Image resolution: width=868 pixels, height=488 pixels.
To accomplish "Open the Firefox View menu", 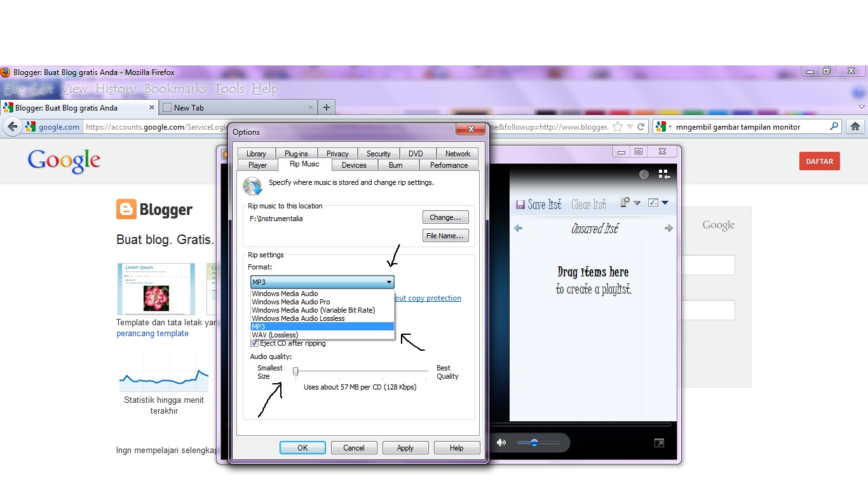I will tap(75, 89).
